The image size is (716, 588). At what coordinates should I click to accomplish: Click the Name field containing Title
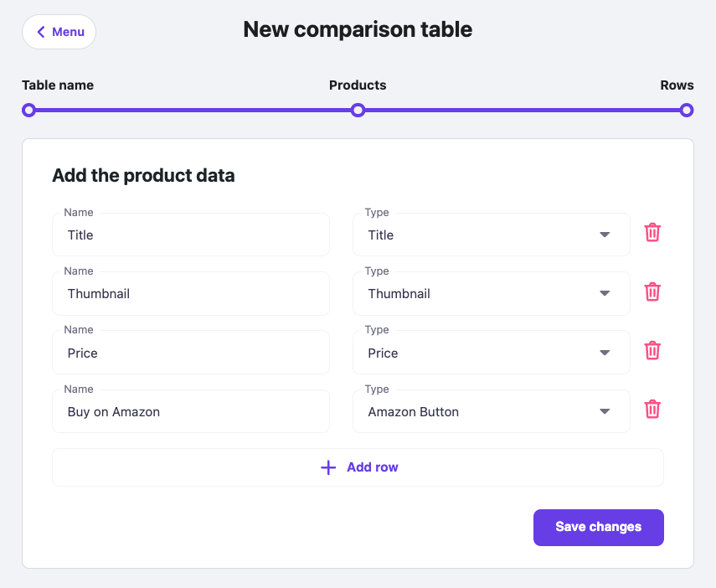tap(190, 235)
